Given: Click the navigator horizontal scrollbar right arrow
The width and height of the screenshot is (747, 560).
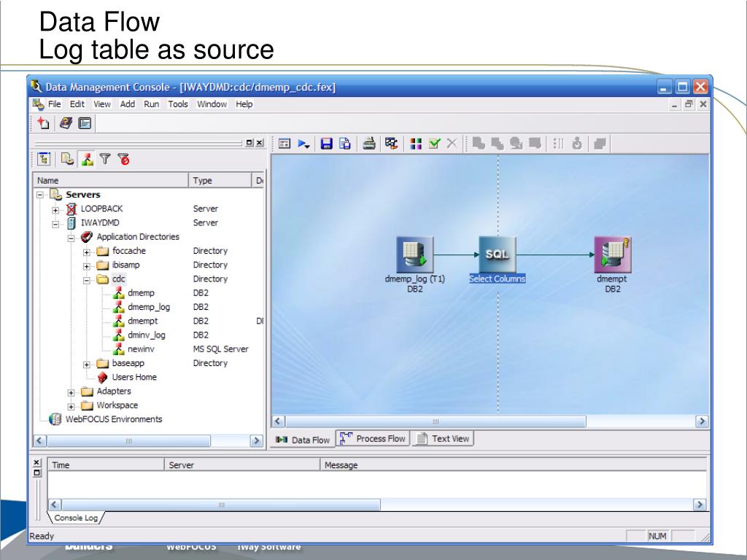Looking at the screenshot, I should pos(256,441).
